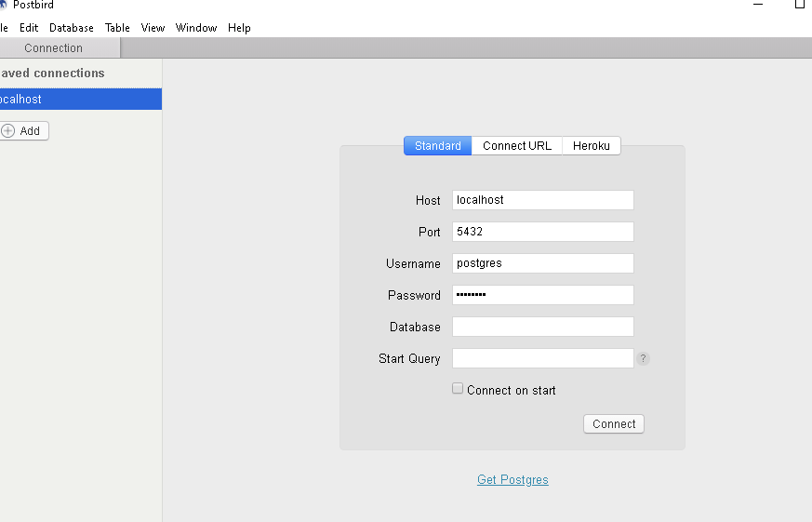Screen dimensions: 812x522
Task: Open the Help menu
Action: (239, 28)
